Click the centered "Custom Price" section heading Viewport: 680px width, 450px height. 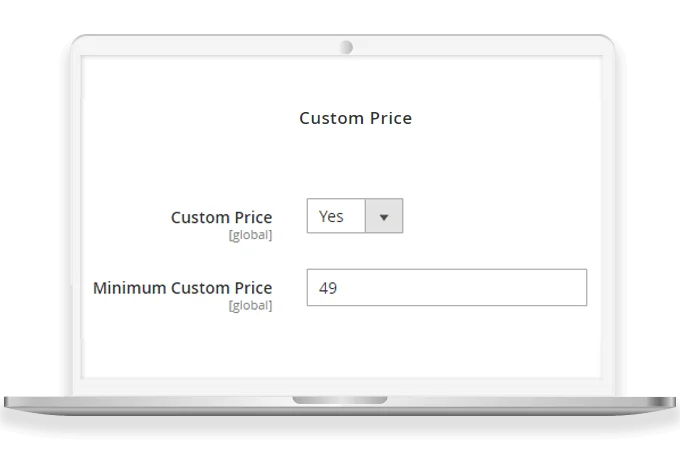pyautogui.click(x=355, y=118)
